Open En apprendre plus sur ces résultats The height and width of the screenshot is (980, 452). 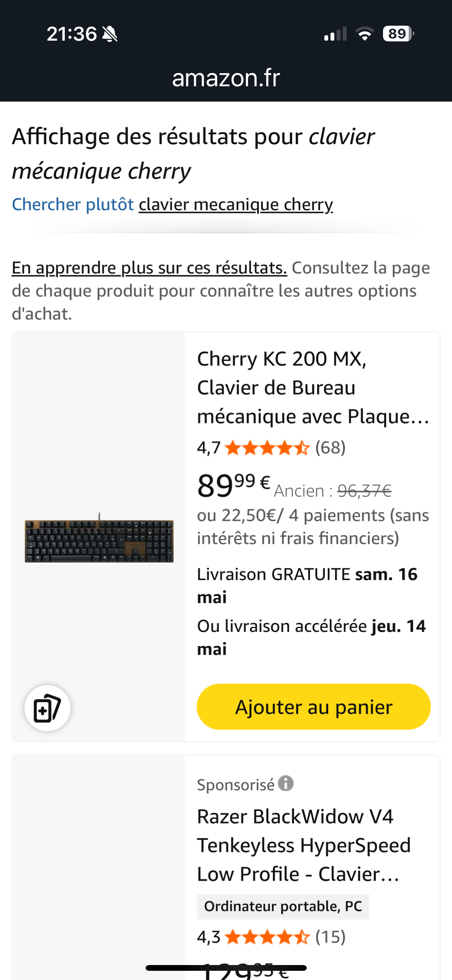(149, 268)
